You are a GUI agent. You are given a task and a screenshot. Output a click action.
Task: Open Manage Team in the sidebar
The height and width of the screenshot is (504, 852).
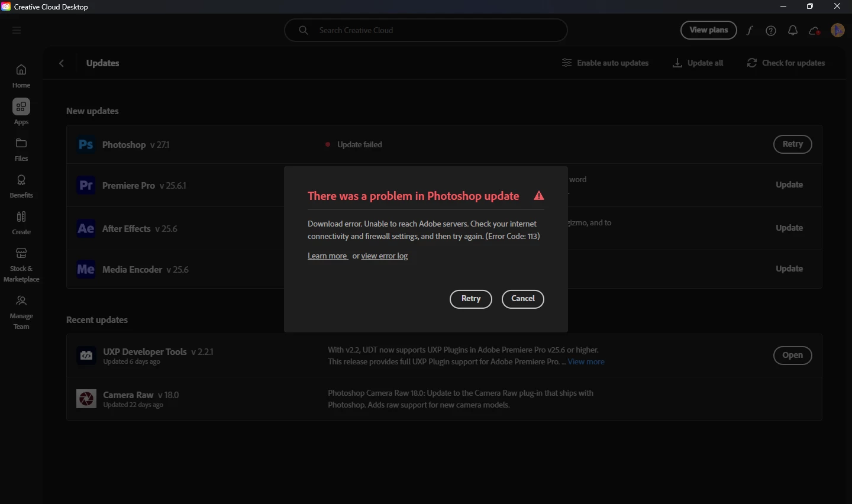21,312
